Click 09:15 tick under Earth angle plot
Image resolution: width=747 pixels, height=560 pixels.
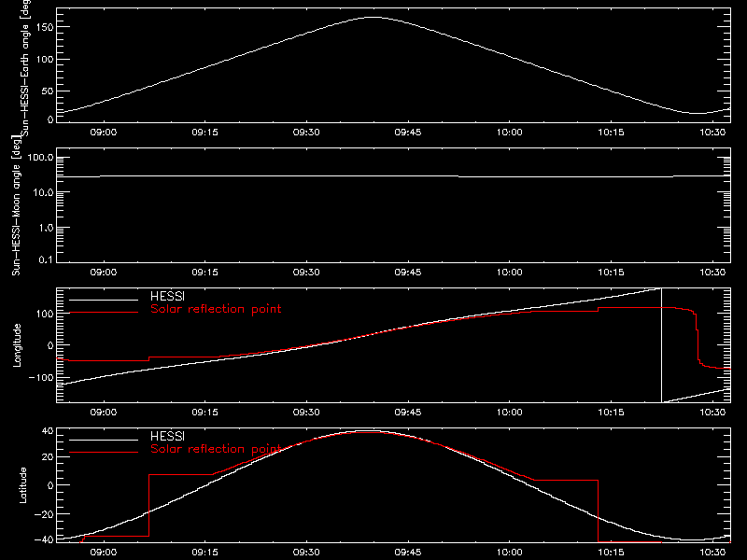pyautogui.click(x=204, y=133)
